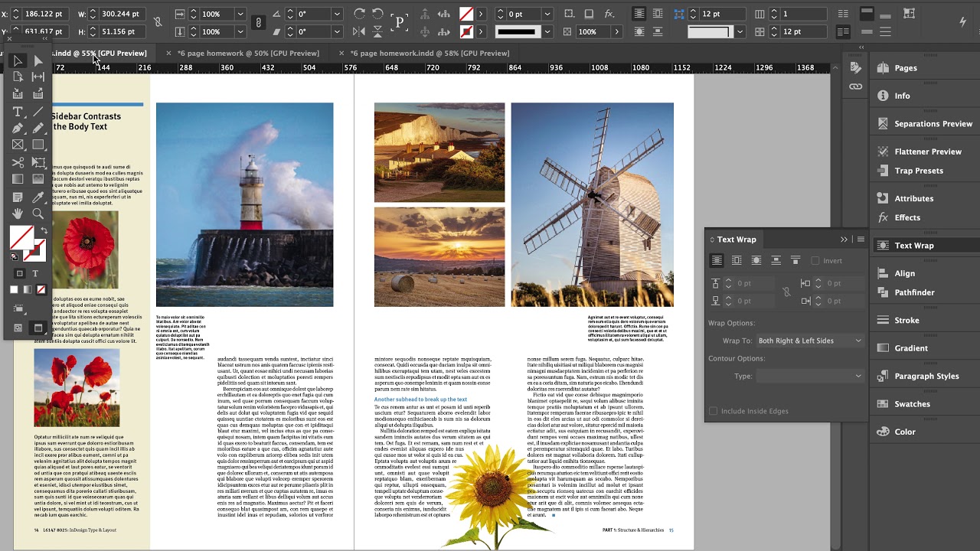Choose the Gap tool
This screenshot has width=980, height=551.
pos(38,77)
